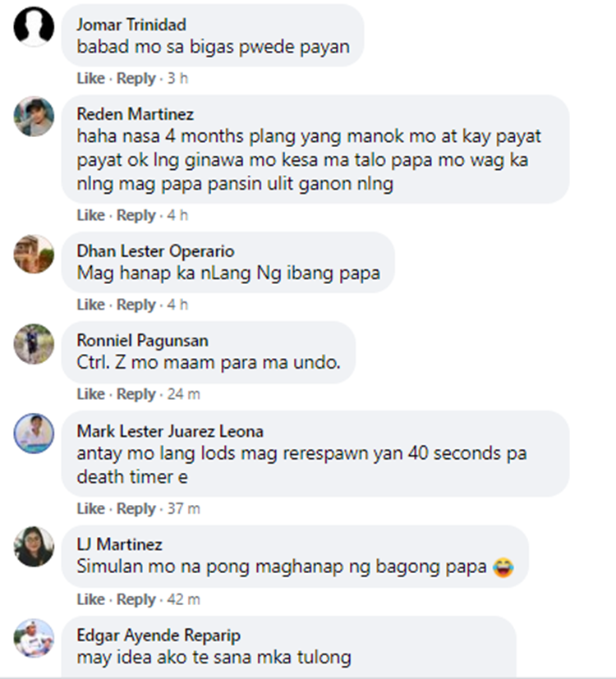The height and width of the screenshot is (679, 616).
Task: Open Jomar Trinidad's profile picture
Action: coord(34,26)
